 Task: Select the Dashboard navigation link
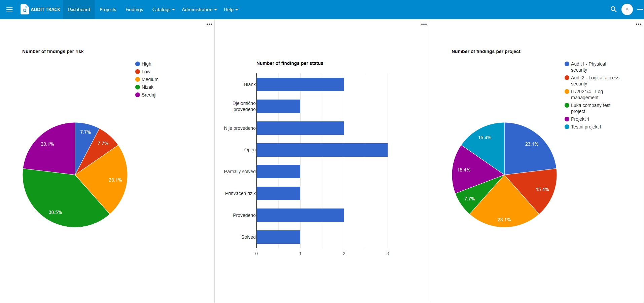point(79,9)
